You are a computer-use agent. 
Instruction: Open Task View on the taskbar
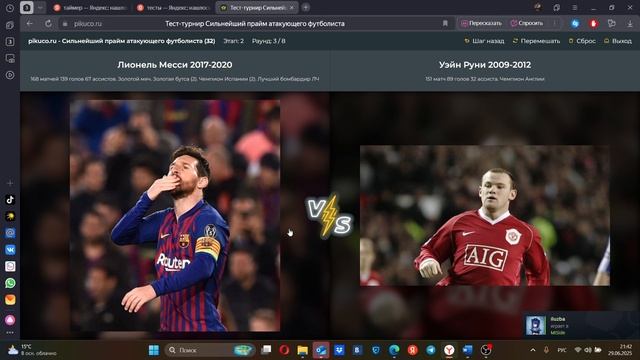coord(266,350)
